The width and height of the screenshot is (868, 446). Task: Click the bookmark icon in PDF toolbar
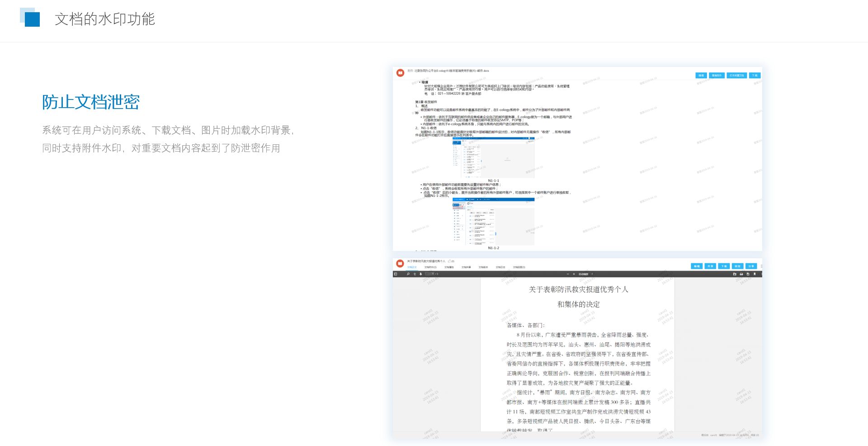tap(754, 274)
